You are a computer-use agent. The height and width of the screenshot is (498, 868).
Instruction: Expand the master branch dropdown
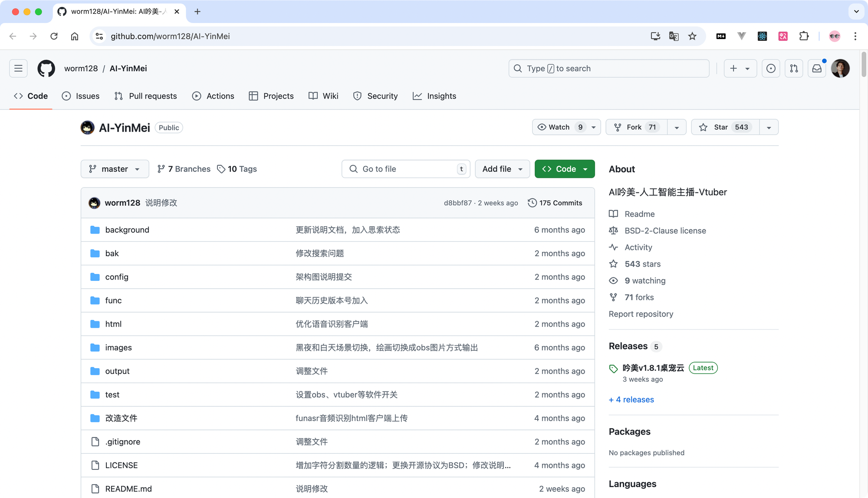click(x=115, y=169)
